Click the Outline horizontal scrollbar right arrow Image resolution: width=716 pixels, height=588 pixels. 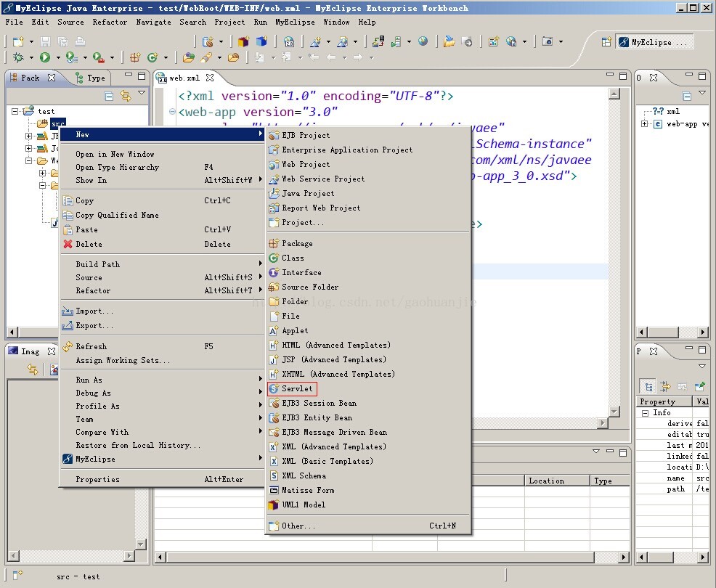[703, 332]
